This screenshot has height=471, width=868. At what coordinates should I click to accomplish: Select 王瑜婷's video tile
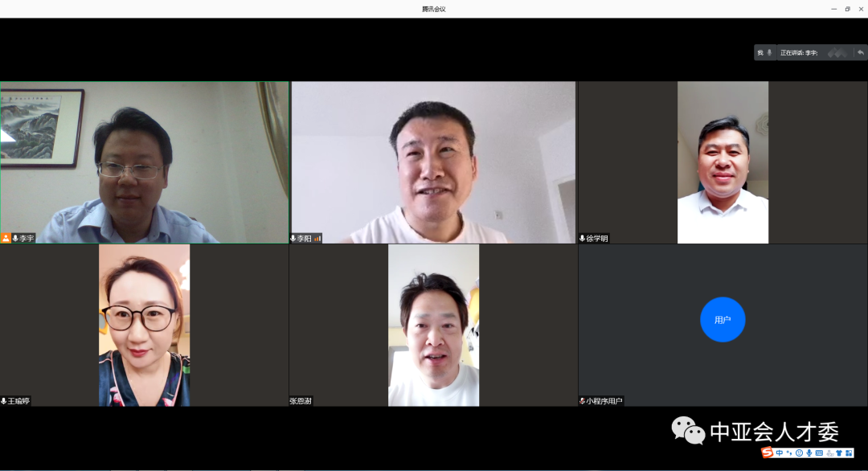tap(145, 325)
